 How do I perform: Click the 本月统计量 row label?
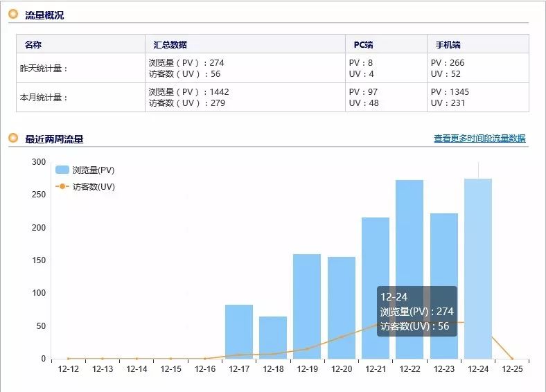click(x=44, y=98)
